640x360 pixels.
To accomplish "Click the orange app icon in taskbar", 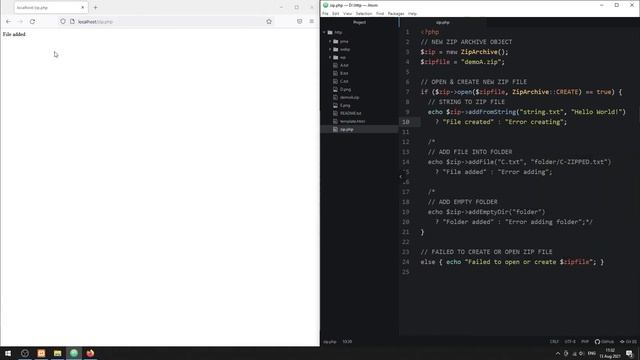I will click(x=41, y=353).
